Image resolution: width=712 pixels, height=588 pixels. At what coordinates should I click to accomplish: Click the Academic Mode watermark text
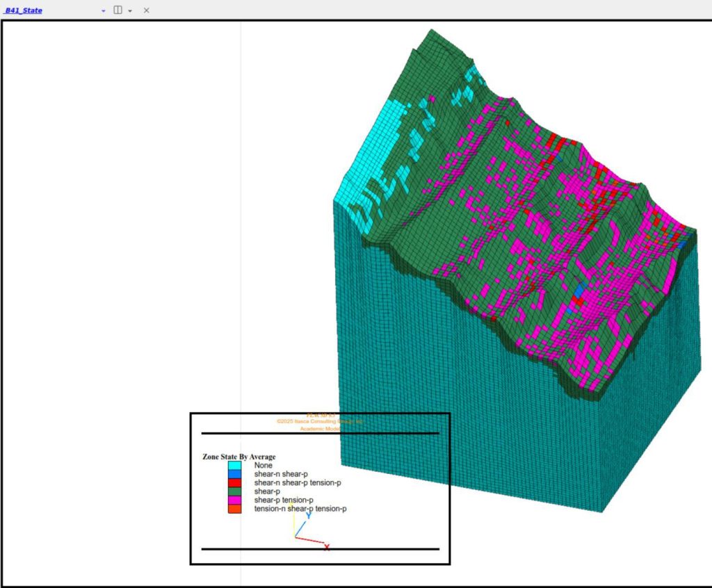pos(318,429)
